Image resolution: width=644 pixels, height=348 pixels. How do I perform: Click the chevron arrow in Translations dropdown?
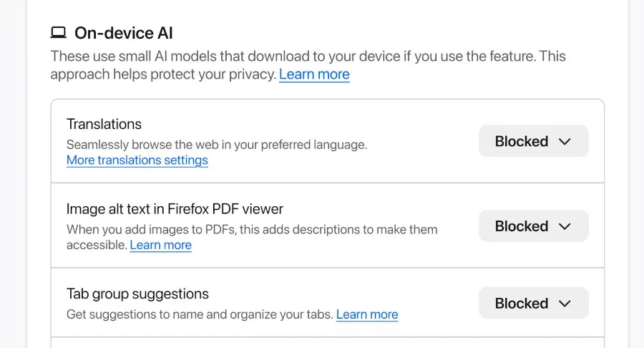coord(565,142)
